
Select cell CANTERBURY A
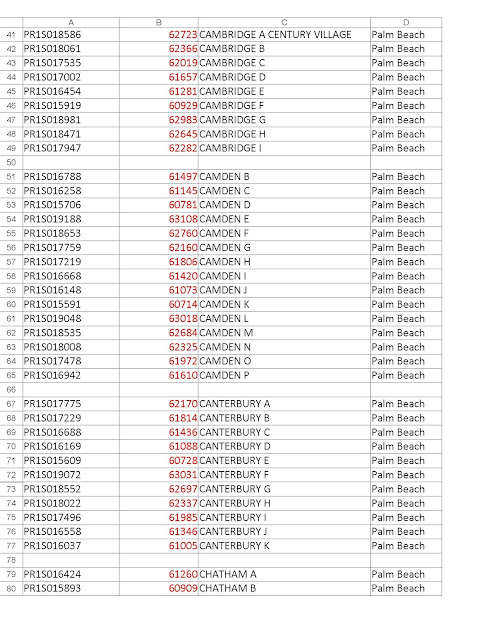click(284, 404)
